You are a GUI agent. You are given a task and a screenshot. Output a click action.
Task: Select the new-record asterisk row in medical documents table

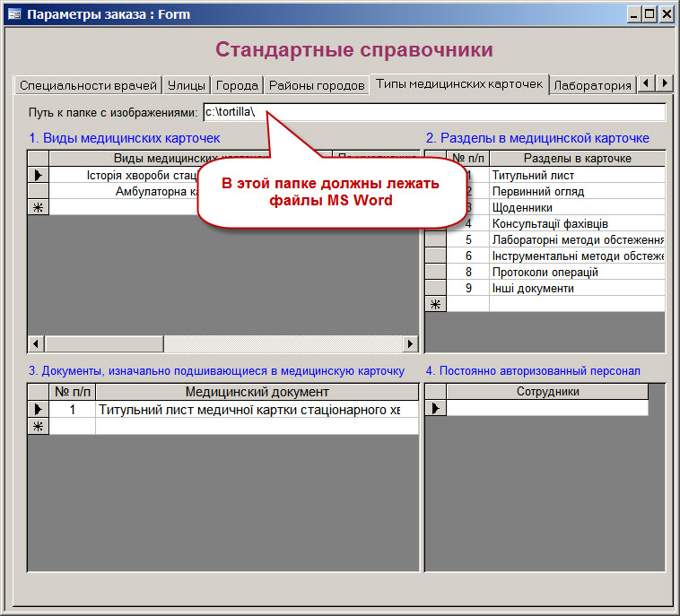[39, 427]
